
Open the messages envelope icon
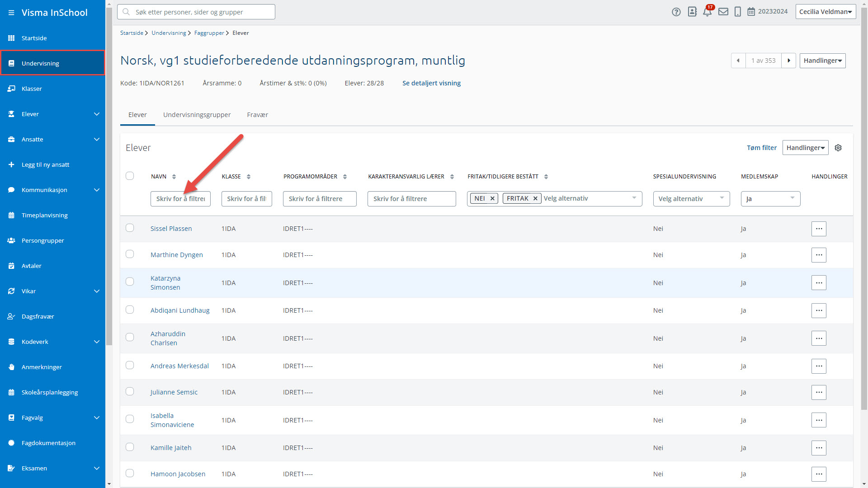tap(723, 12)
